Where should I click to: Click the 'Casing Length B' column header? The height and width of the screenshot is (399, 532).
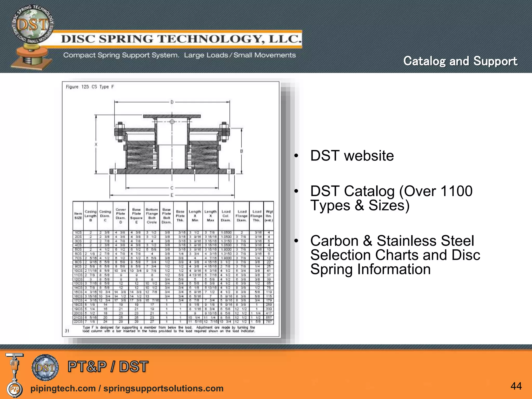tap(90, 216)
